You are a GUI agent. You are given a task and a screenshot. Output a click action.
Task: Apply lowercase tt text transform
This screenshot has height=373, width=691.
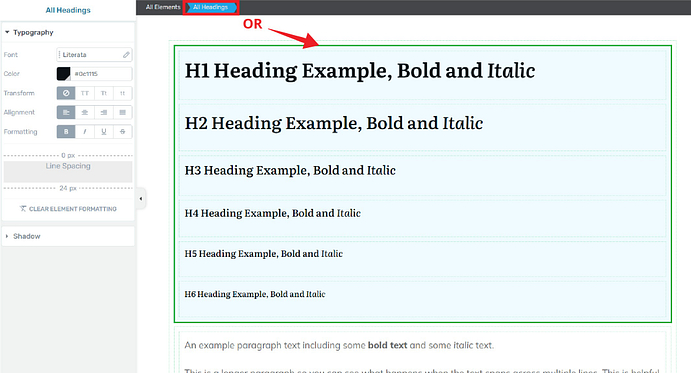click(x=123, y=93)
